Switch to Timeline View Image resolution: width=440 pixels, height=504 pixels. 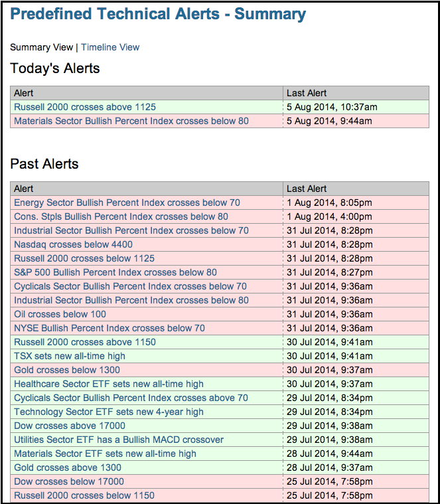coord(110,47)
